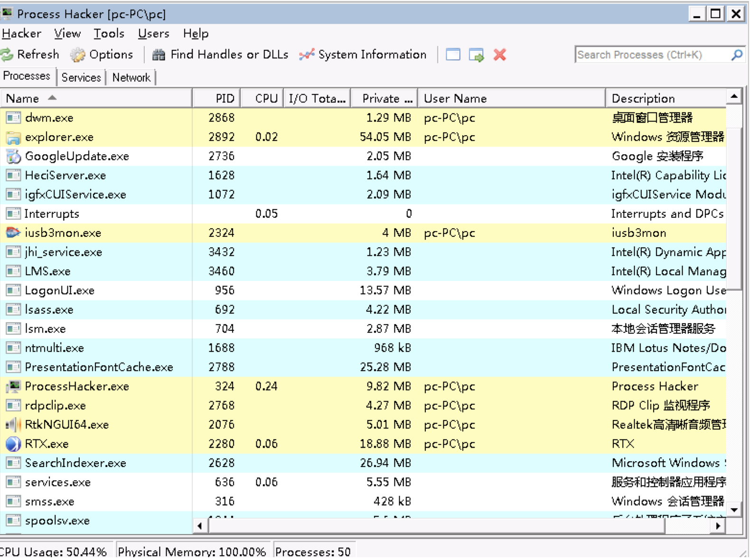The width and height of the screenshot is (750, 560).
Task: Click the search magnifier icon
Action: pyautogui.click(x=737, y=55)
